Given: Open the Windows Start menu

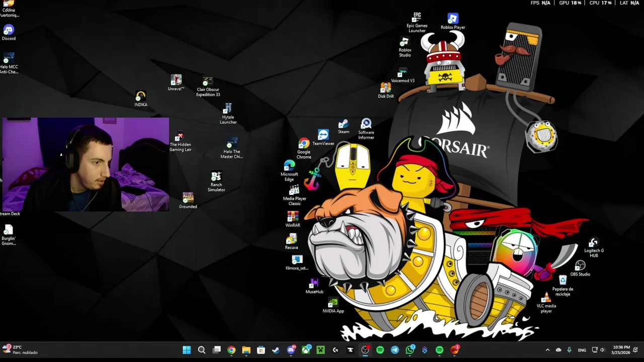Looking at the screenshot, I should tap(187, 350).
